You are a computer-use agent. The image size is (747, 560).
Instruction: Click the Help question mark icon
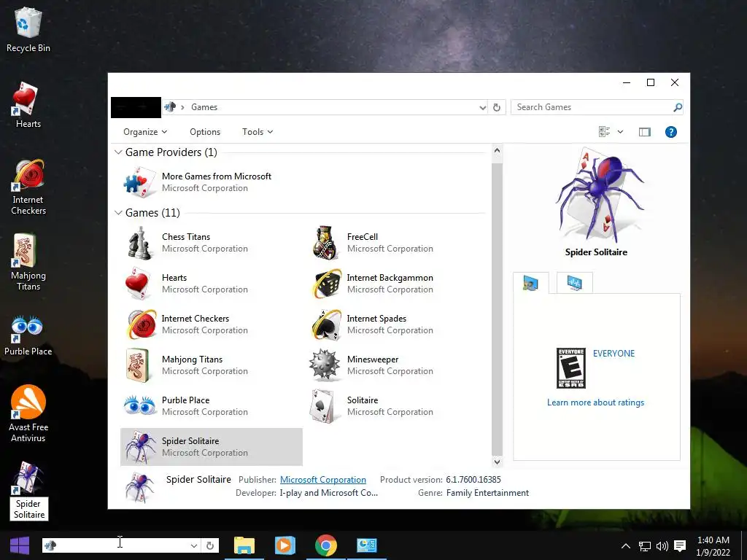pyautogui.click(x=671, y=132)
